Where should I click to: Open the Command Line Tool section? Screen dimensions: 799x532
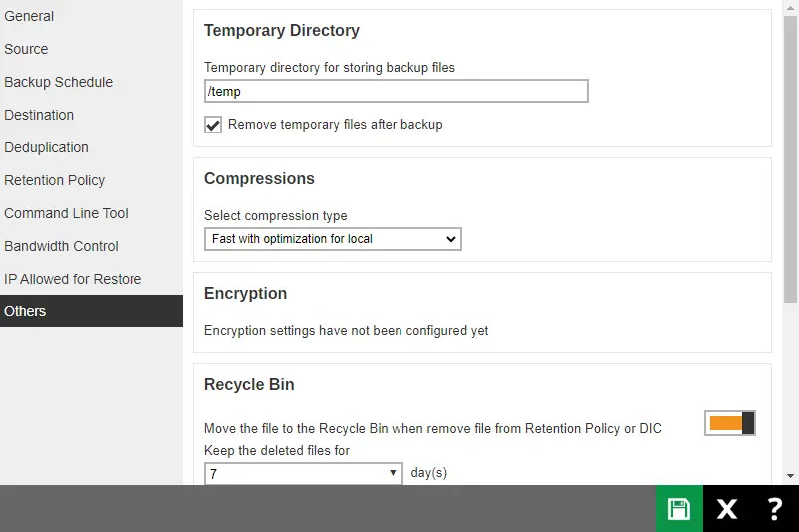(x=67, y=213)
